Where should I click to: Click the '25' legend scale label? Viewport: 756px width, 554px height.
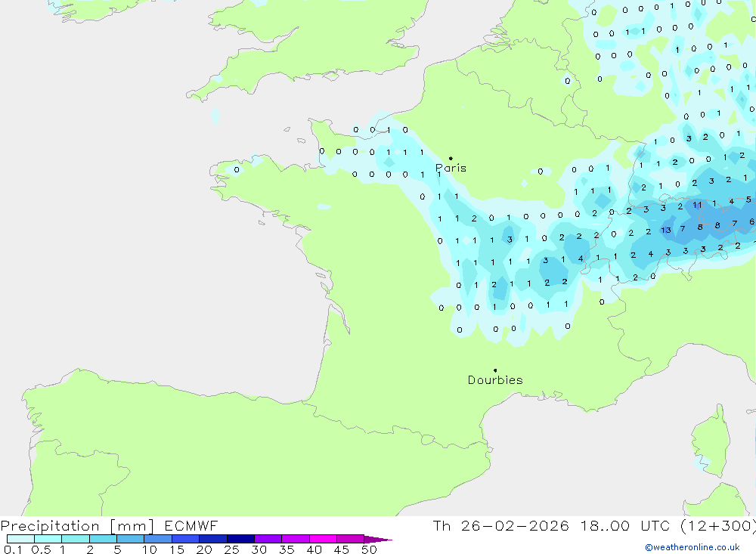pos(231,549)
